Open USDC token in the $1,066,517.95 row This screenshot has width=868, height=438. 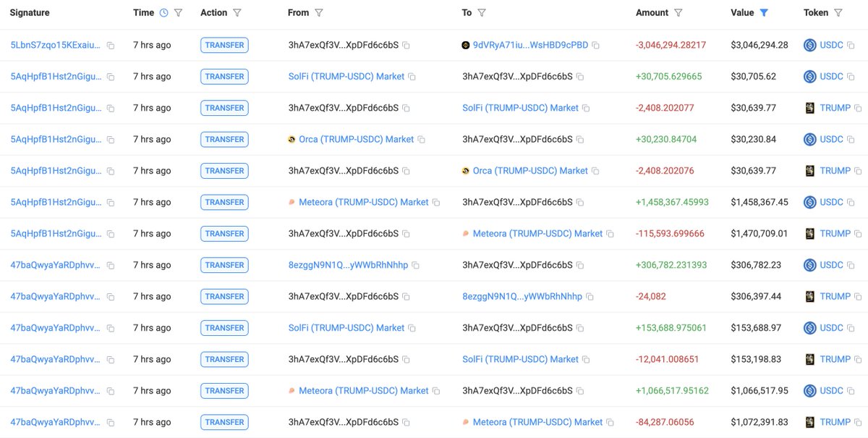tap(831, 390)
